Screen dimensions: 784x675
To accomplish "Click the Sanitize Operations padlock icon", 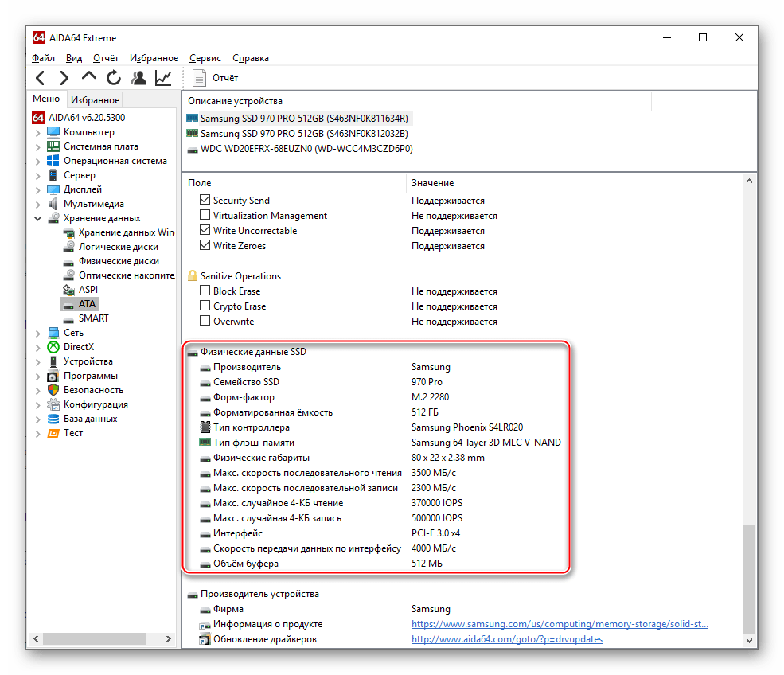I will tap(193, 276).
